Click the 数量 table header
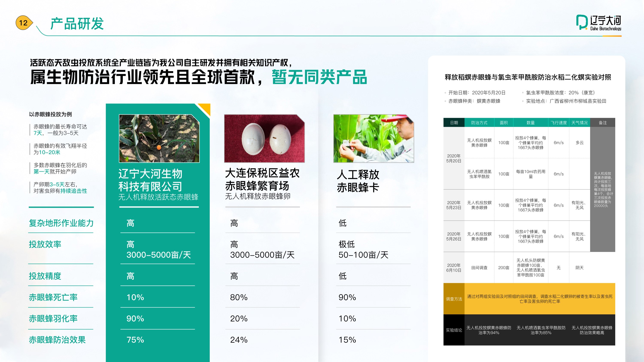Image resolution: width=644 pixels, height=362 pixels. [531, 123]
